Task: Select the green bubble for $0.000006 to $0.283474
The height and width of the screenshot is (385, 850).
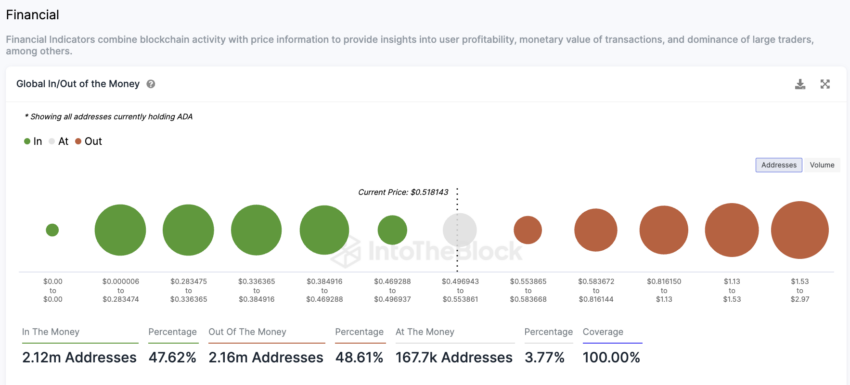Action: coord(120,230)
